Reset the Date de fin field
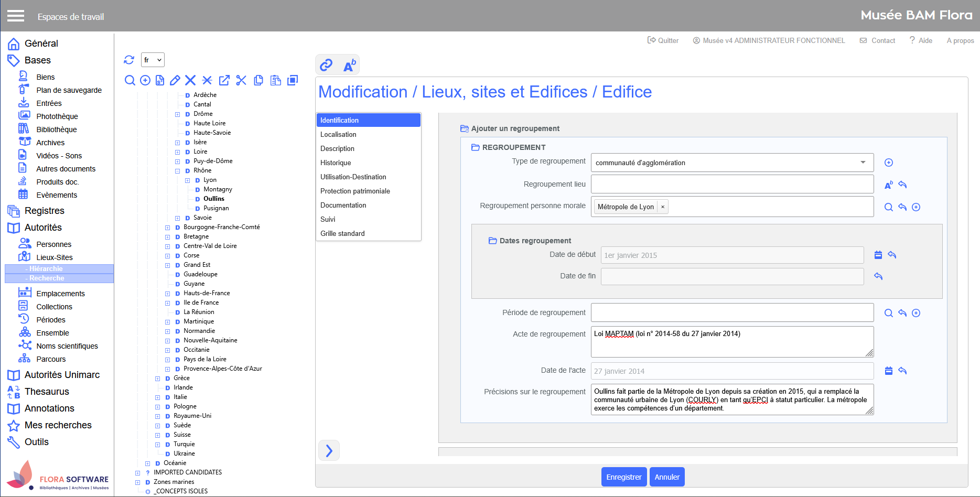980x497 pixels. pyautogui.click(x=878, y=276)
